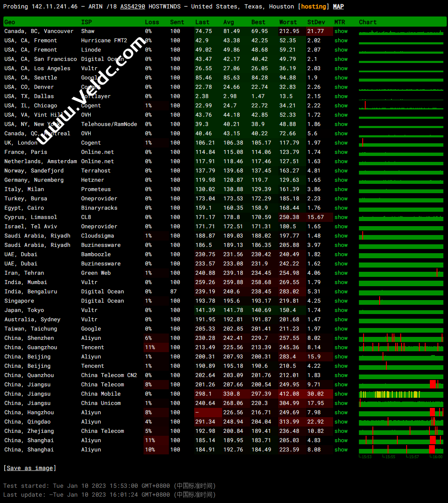Show MTR for Iran, Tehran Green Web
The image size is (448, 503).
coord(341,273)
